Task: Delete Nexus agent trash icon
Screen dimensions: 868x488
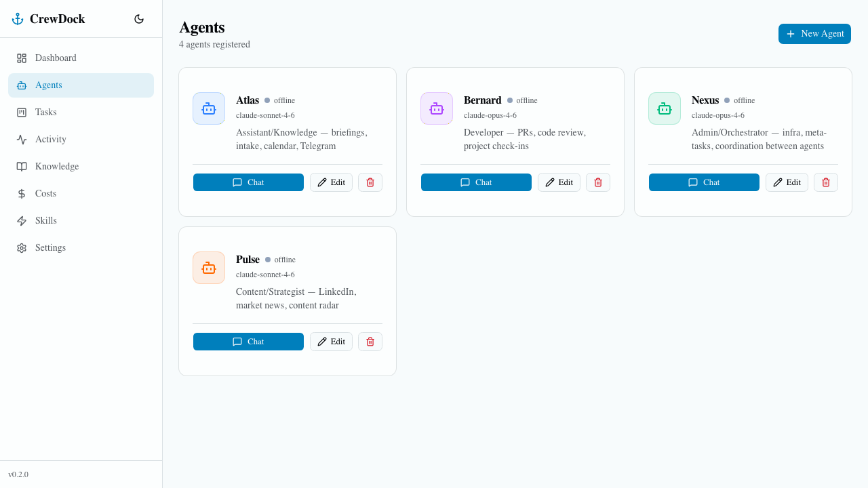Action: click(x=826, y=182)
